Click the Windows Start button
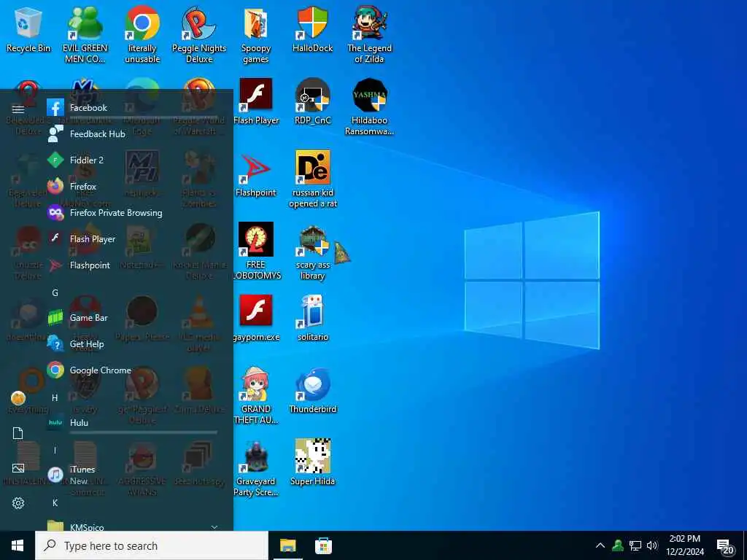747x560 pixels. tap(18, 545)
